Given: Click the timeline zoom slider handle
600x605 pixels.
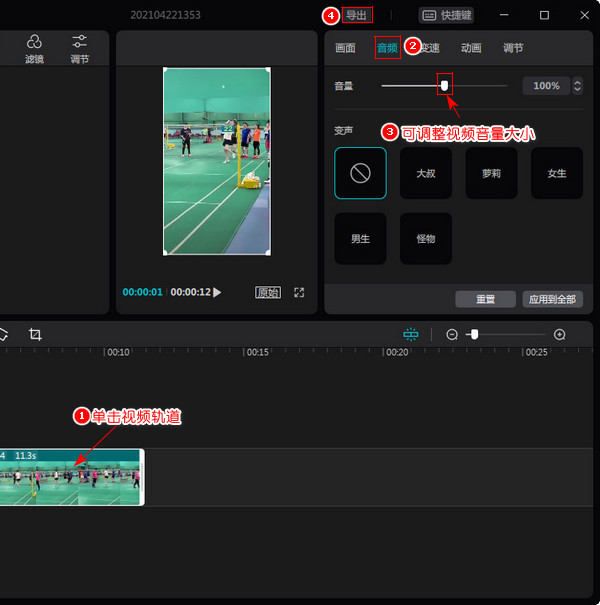Looking at the screenshot, I should [x=474, y=334].
